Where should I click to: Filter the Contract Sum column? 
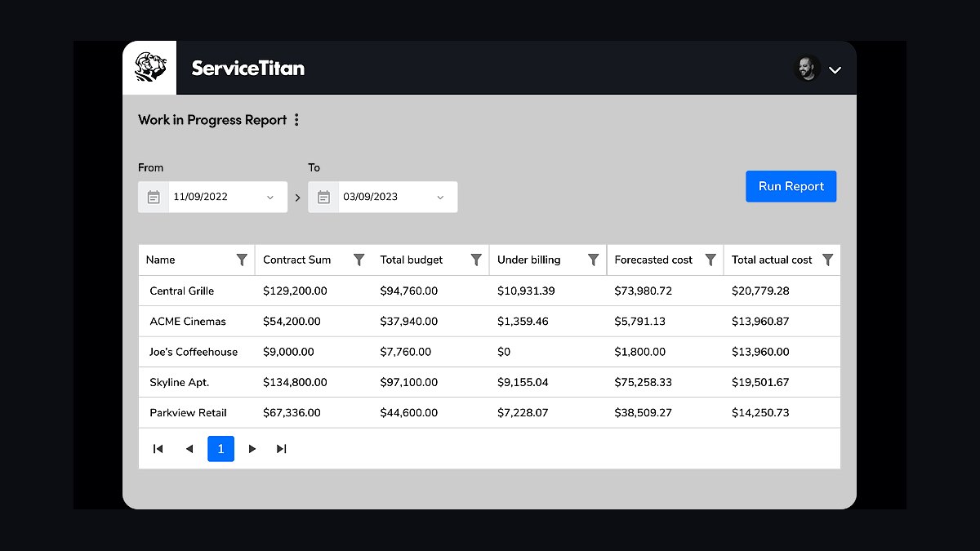[x=359, y=260]
